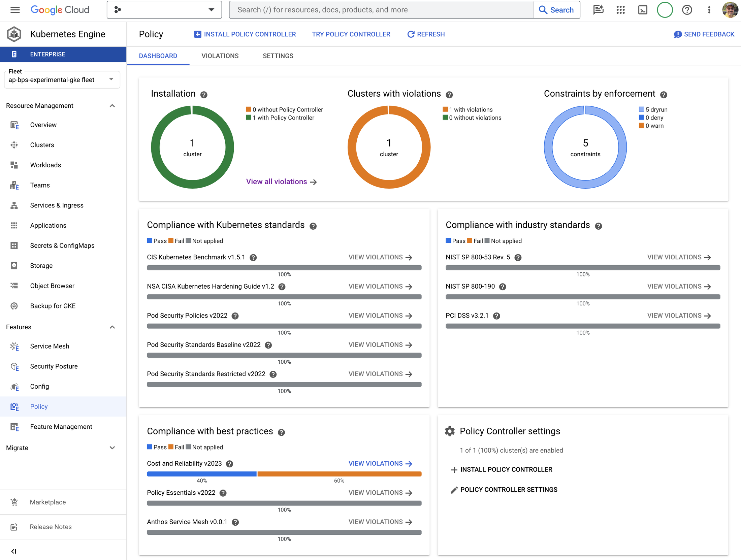Click Install Policy Controller in the header

(245, 34)
